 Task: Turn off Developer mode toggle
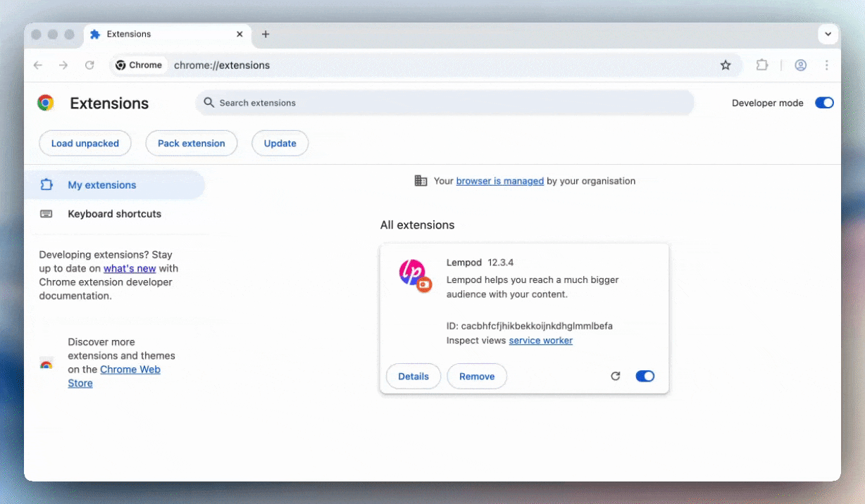pos(824,103)
